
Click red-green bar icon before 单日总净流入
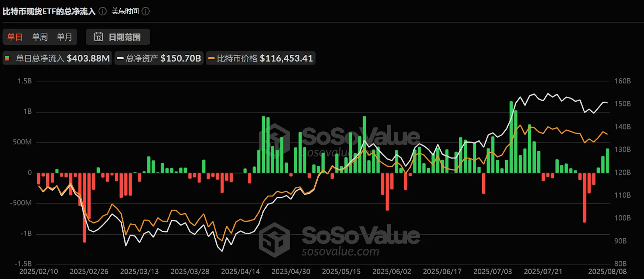tap(7, 58)
